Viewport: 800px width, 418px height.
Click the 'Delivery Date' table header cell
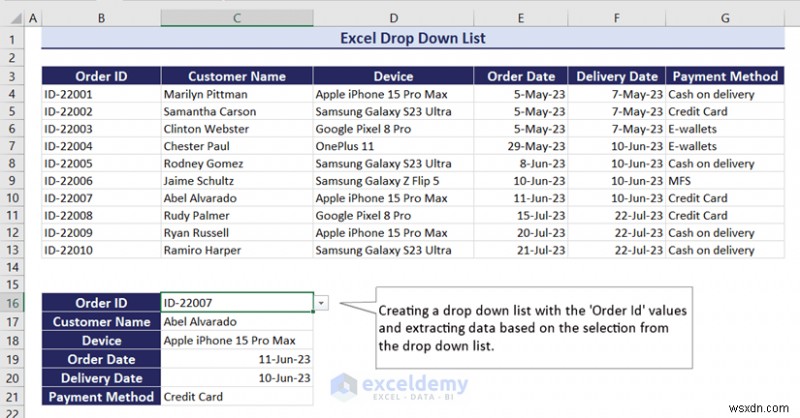pos(616,76)
